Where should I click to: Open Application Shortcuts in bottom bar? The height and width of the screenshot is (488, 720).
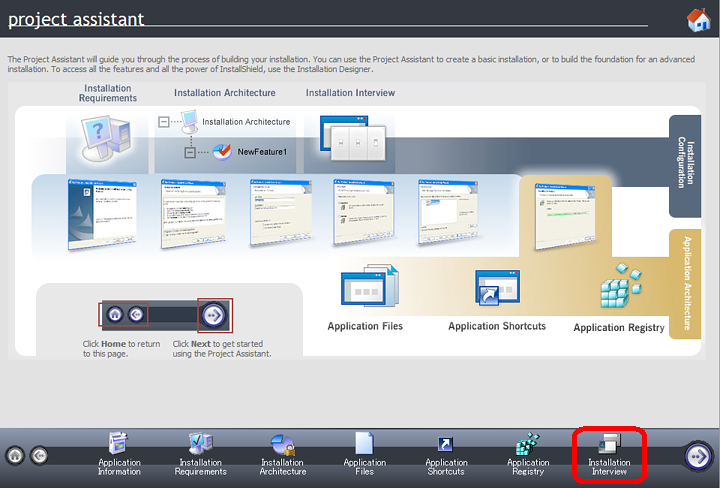(446, 453)
